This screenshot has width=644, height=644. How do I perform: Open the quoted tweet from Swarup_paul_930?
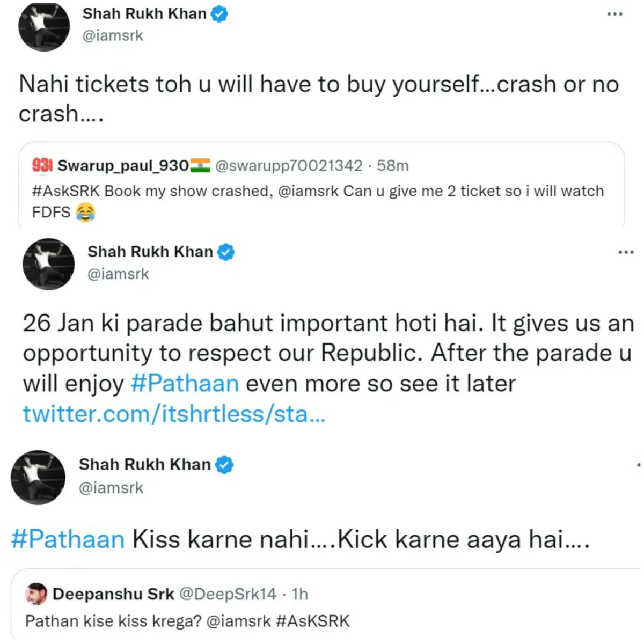pyautogui.click(x=321, y=186)
